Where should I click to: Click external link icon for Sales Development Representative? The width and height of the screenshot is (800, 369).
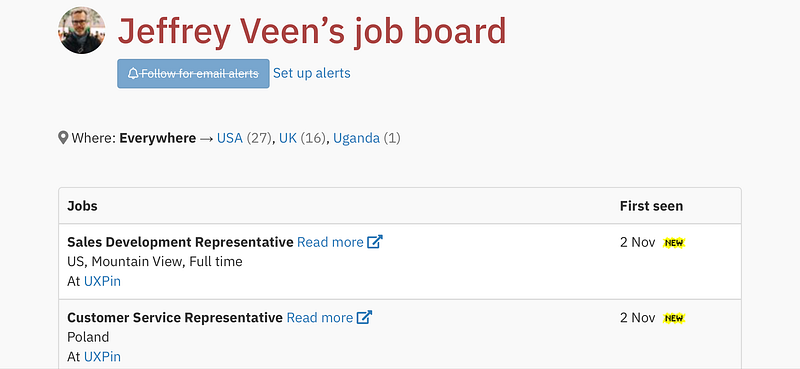(x=375, y=241)
